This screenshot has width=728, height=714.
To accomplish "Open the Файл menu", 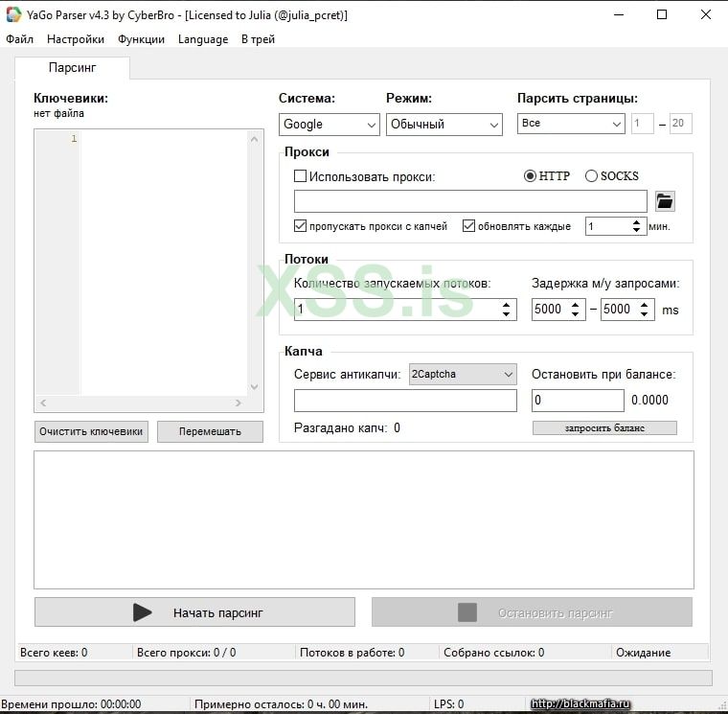I will pyautogui.click(x=19, y=39).
